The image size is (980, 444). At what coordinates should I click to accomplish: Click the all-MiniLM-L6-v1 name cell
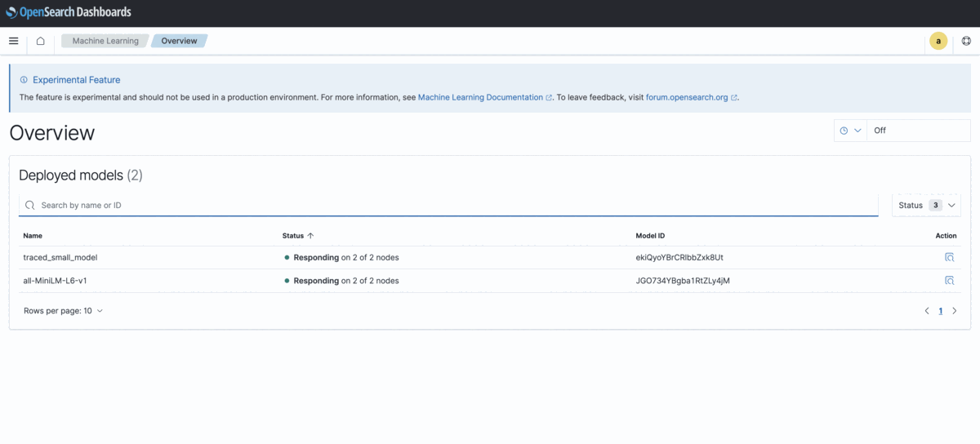pyautogui.click(x=56, y=281)
